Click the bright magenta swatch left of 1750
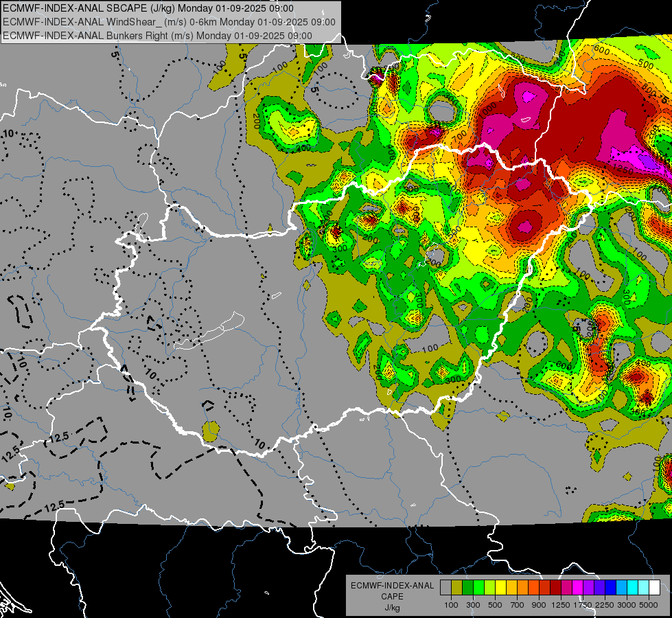 pyautogui.click(x=578, y=587)
